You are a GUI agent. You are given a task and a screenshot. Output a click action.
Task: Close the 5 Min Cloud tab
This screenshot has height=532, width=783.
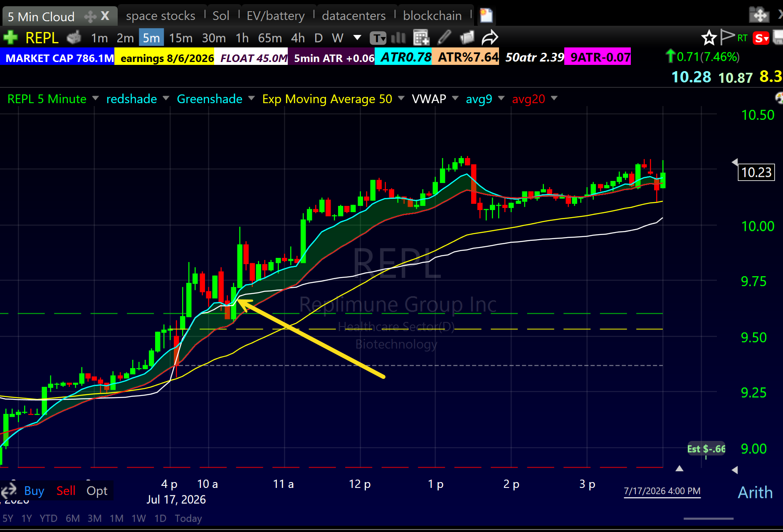(x=105, y=16)
